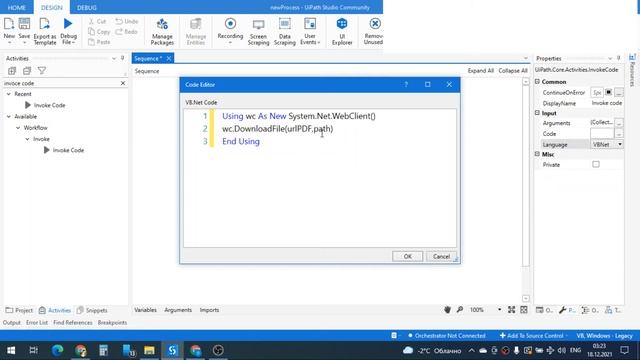Open Arguments collection ellipsis button
The height and width of the screenshot is (360, 640).
[x=619, y=122]
